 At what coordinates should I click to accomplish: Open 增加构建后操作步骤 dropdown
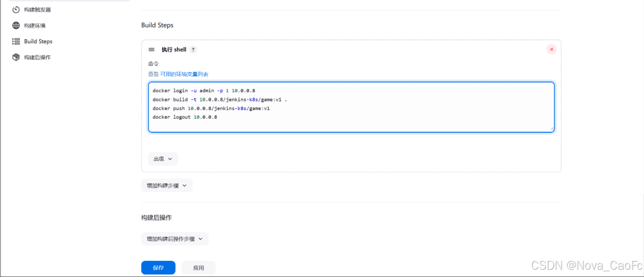point(175,239)
